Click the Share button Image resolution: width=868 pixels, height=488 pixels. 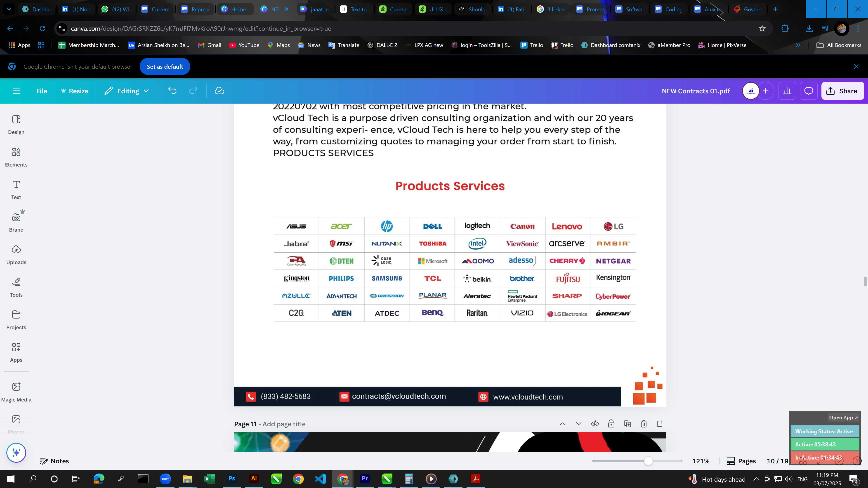coord(843,91)
